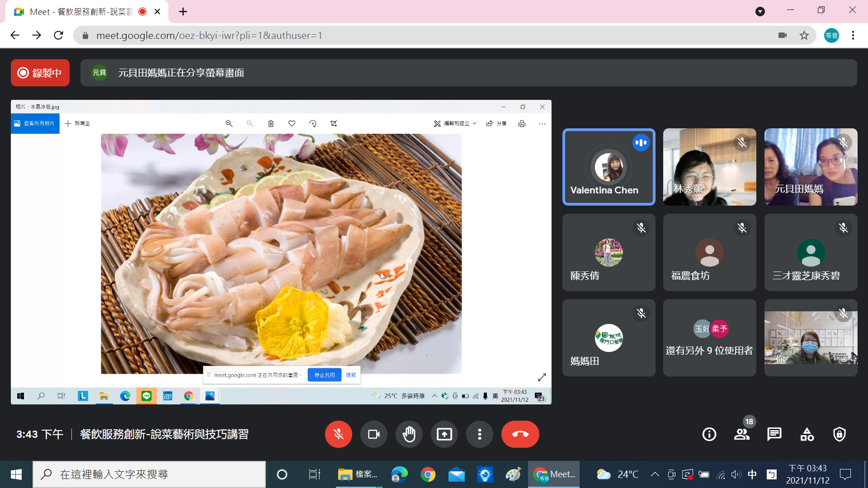Hide the sharing notification bar
The height and width of the screenshot is (488, 868).
(x=351, y=375)
